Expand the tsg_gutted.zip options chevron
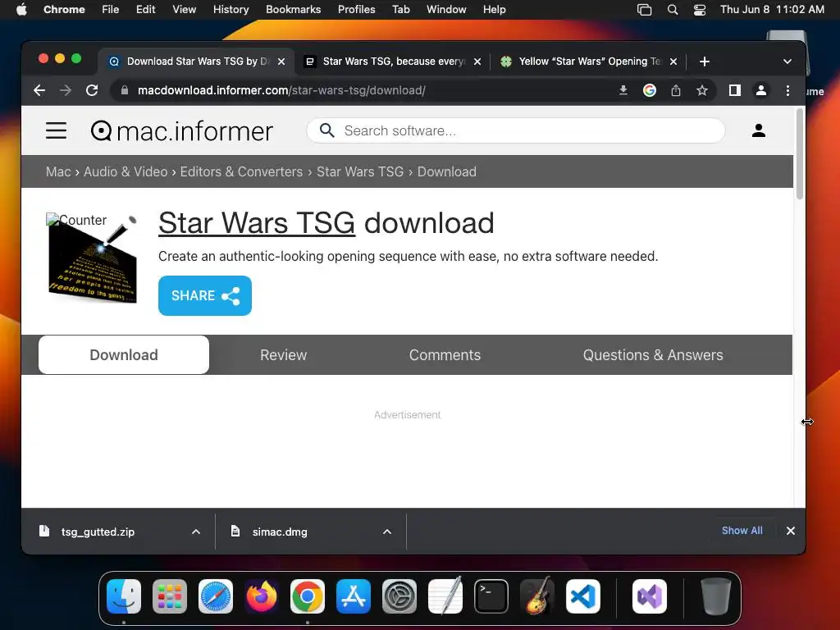This screenshot has height=630, width=840. pyautogui.click(x=196, y=532)
